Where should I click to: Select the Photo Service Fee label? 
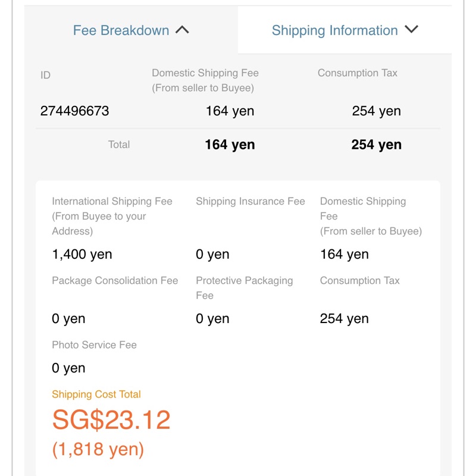point(94,345)
